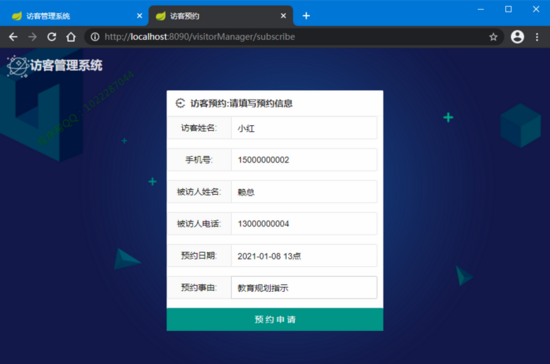The width and height of the screenshot is (550, 364).
Task: Edit the 预约事由 reason field
Action: [304, 288]
